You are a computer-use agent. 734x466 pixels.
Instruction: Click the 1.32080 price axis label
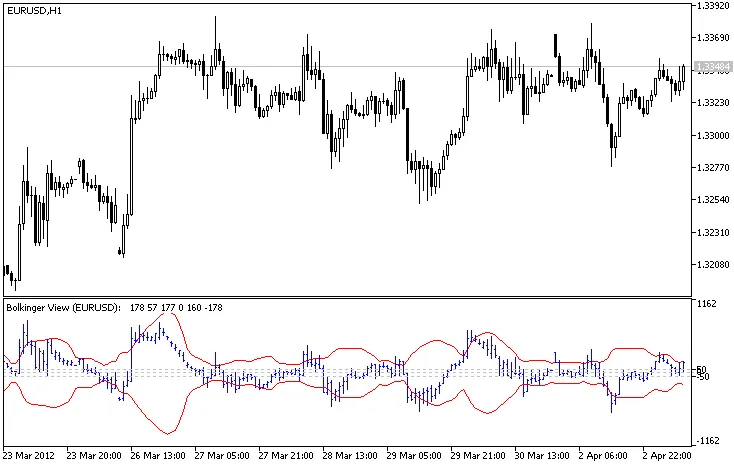pyautogui.click(x=713, y=265)
